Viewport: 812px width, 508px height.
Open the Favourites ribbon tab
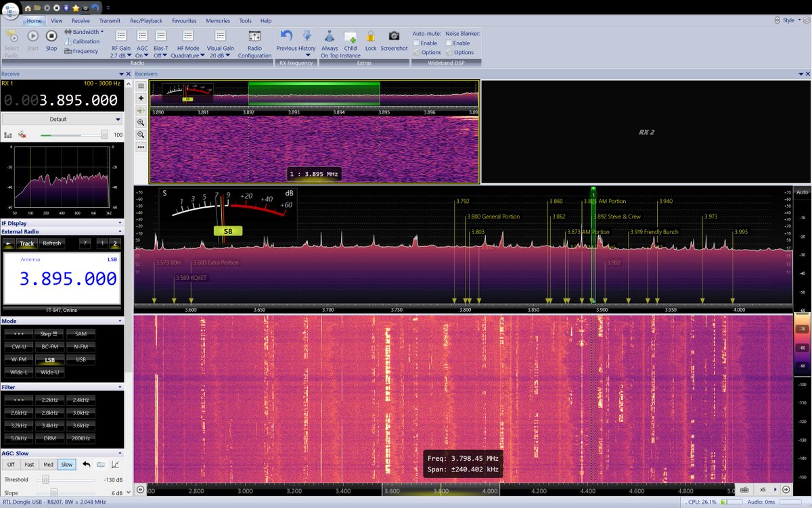[184, 21]
